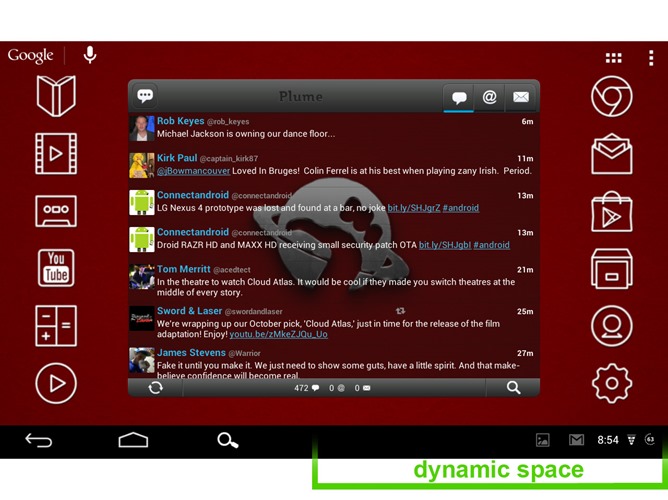Select the timeline speech bubble tab

tap(459, 97)
